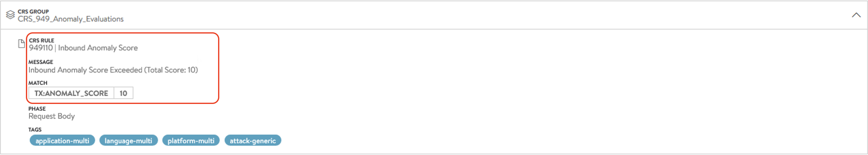Click the PHASE heading label
Viewport: 868px width, 155px height.
[x=37, y=109]
